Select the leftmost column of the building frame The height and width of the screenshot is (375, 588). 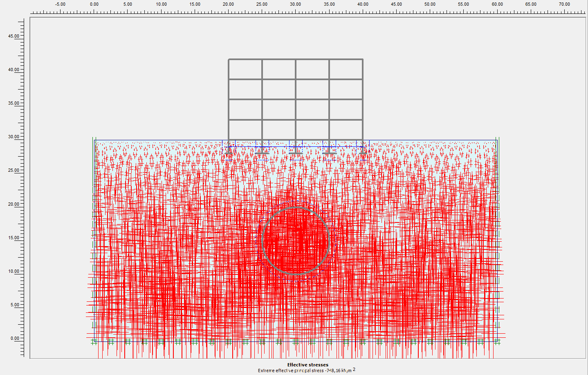coord(229,106)
